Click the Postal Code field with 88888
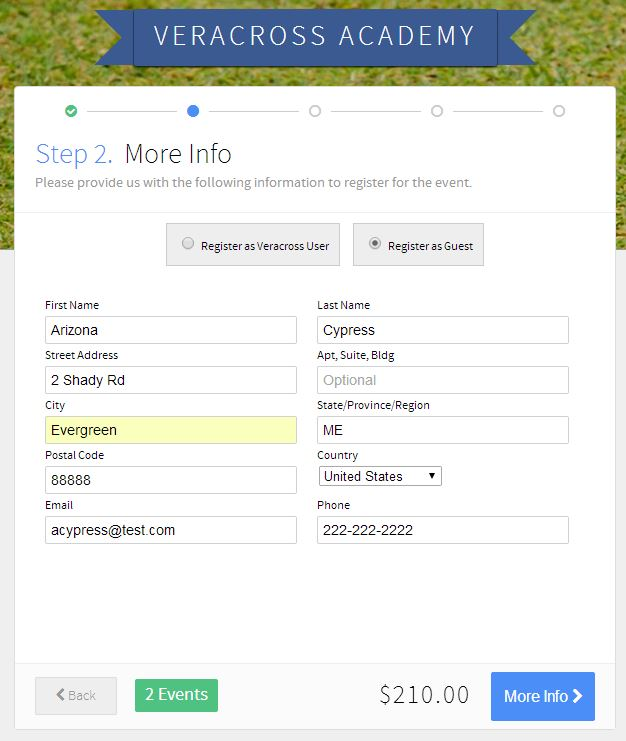Screen dimensions: 626x741 (171, 480)
